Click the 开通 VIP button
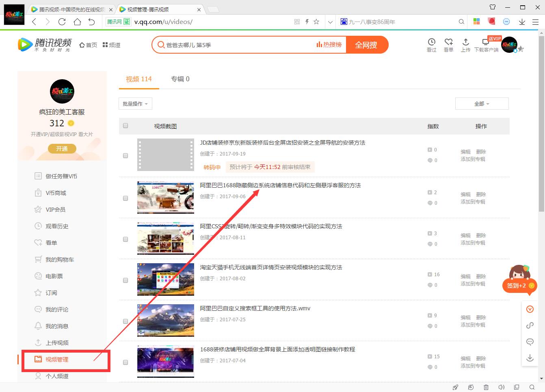The image size is (545, 392). (62, 149)
